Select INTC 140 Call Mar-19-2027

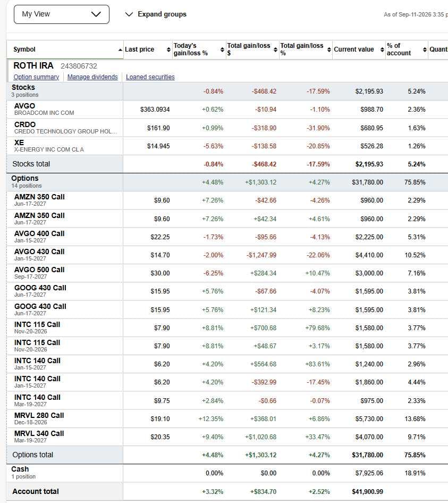click(37, 398)
